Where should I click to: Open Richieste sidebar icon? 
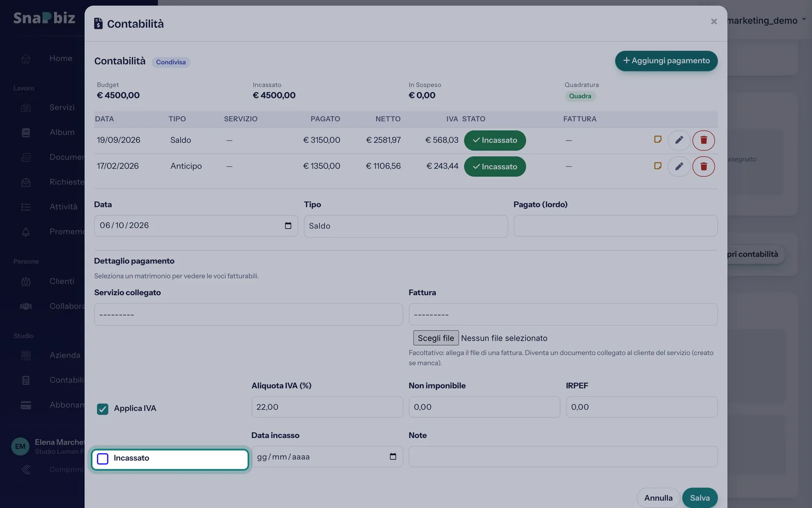(x=26, y=182)
